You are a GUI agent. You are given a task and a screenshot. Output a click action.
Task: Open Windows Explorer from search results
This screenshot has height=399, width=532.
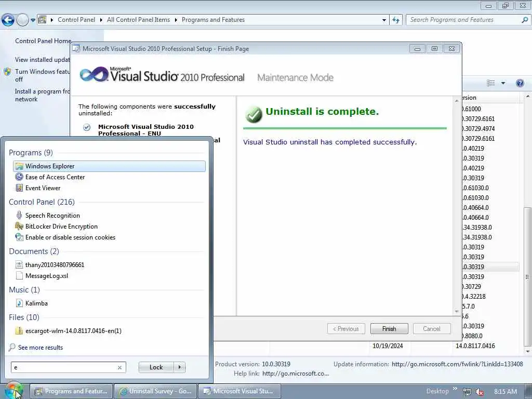109,166
